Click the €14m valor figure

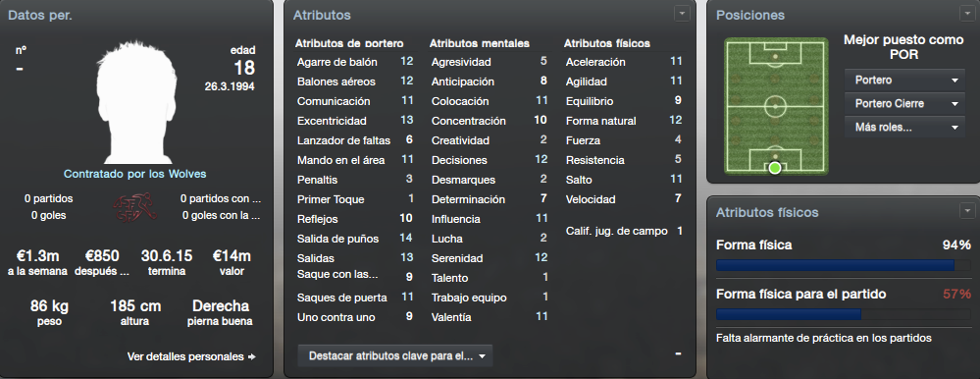pyautogui.click(x=232, y=256)
